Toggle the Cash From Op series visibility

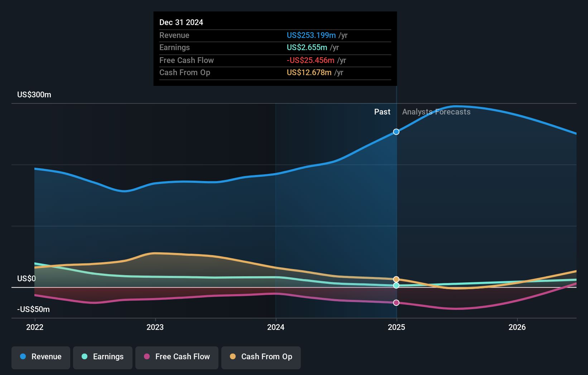(x=261, y=357)
